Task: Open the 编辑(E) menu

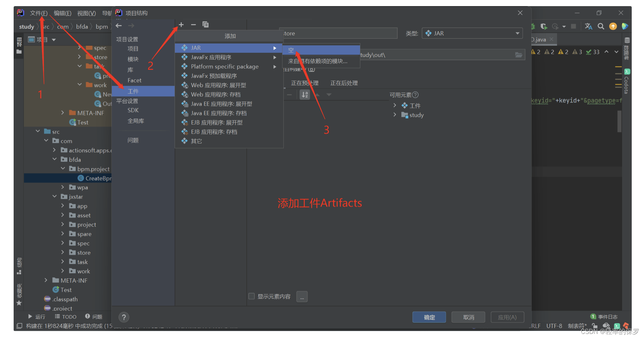Action: pos(62,13)
